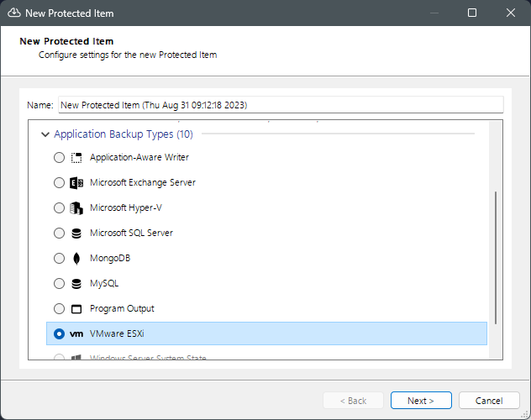Click into the Name text field

[279, 105]
